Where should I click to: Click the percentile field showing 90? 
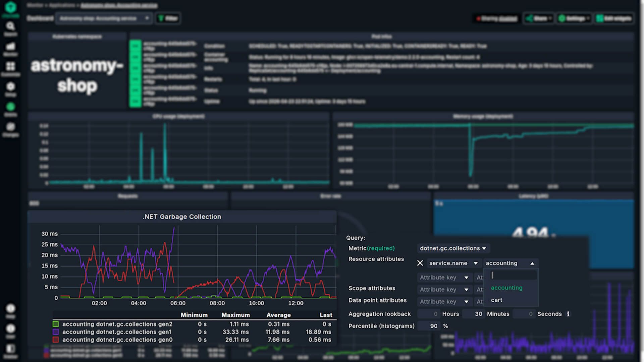click(x=429, y=326)
